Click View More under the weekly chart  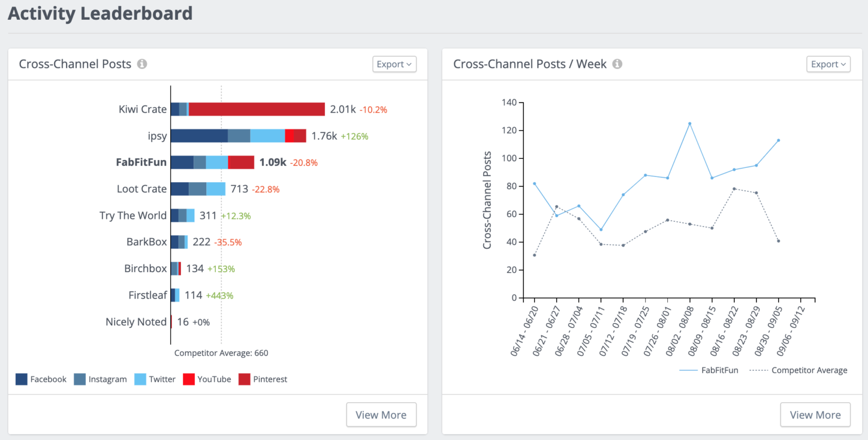click(x=815, y=415)
